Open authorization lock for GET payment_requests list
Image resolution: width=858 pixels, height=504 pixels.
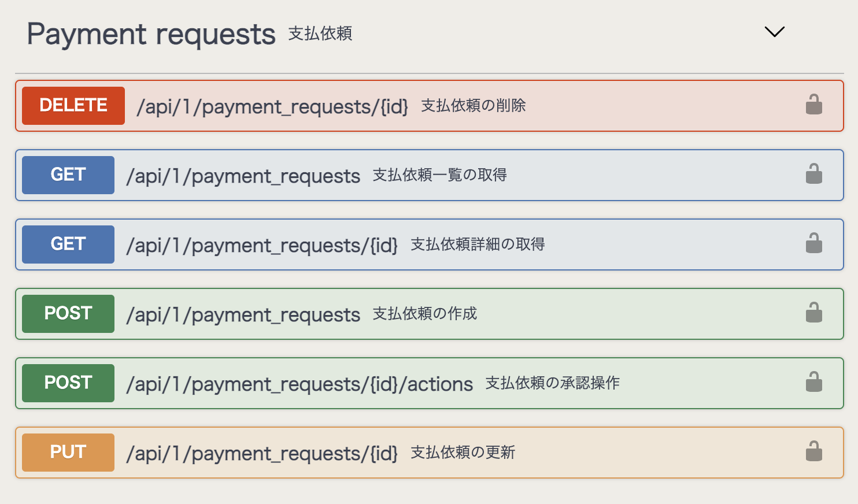click(x=813, y=175)
